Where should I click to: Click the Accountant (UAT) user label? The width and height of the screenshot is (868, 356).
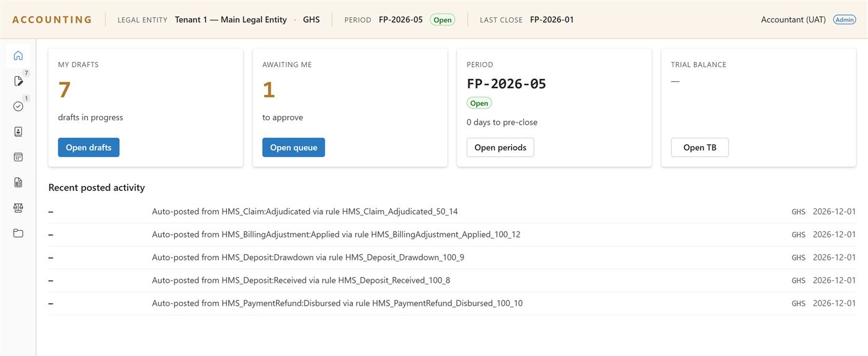tap(793, 20)
